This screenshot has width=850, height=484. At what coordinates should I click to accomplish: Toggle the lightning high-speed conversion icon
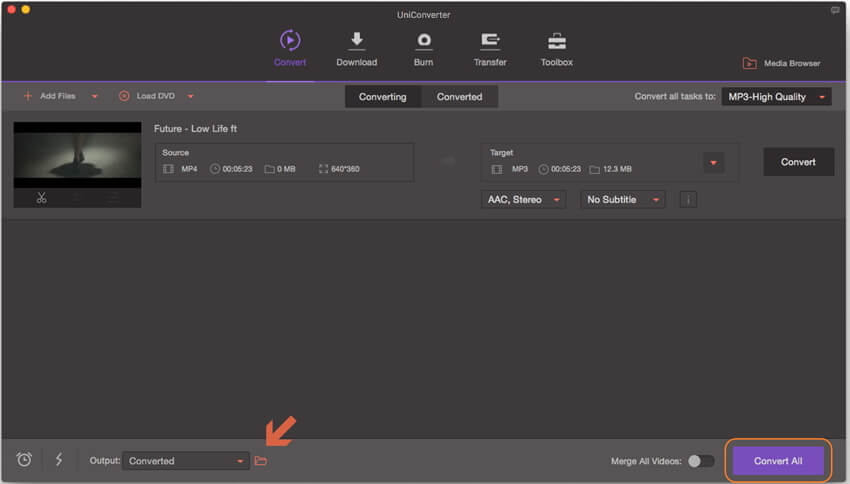(x=59, y=460)
